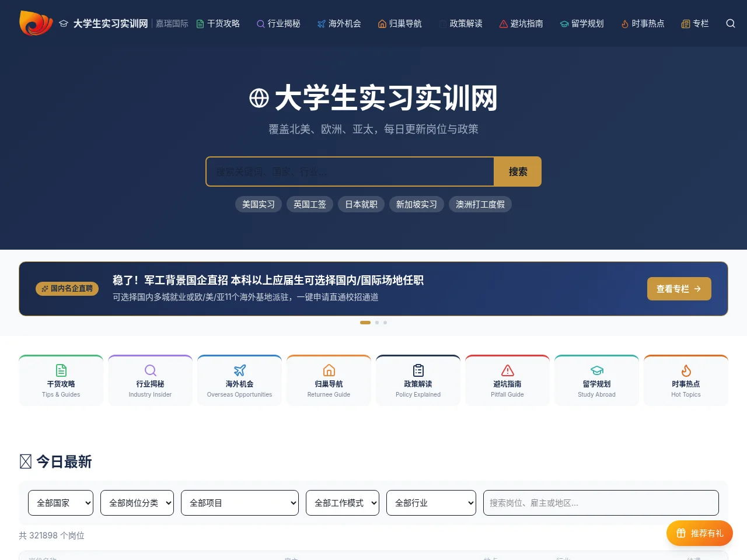Click the 留学规划 card graduation cap icon
This screenshot has height=560, width=747.
tap(597, 370)
